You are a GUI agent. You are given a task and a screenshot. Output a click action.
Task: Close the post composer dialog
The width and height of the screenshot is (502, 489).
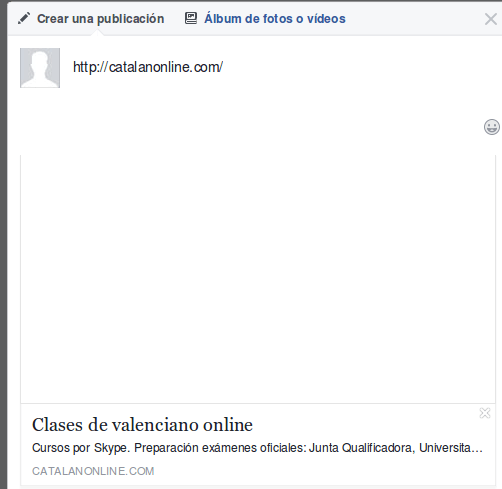491,19
